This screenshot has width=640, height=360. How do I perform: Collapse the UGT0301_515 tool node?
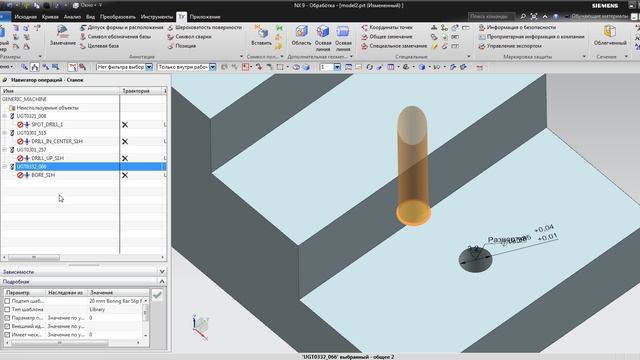click(x=4, y=133)
